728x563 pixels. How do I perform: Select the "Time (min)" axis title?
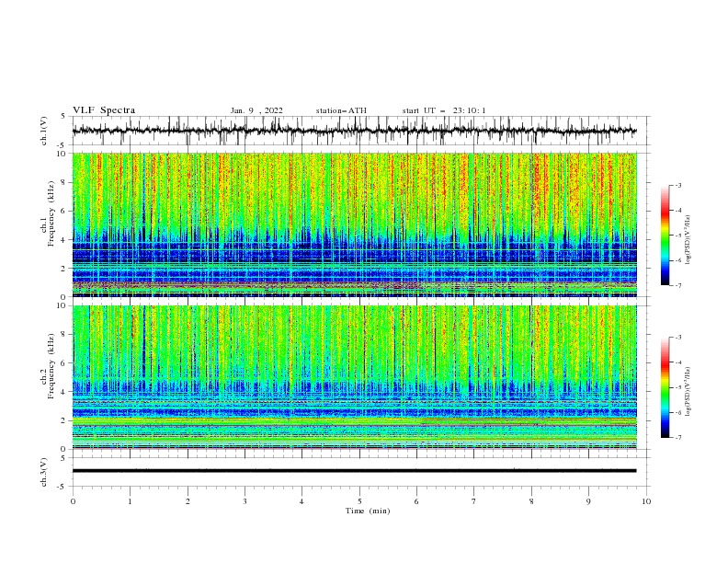tap(368, 511)
